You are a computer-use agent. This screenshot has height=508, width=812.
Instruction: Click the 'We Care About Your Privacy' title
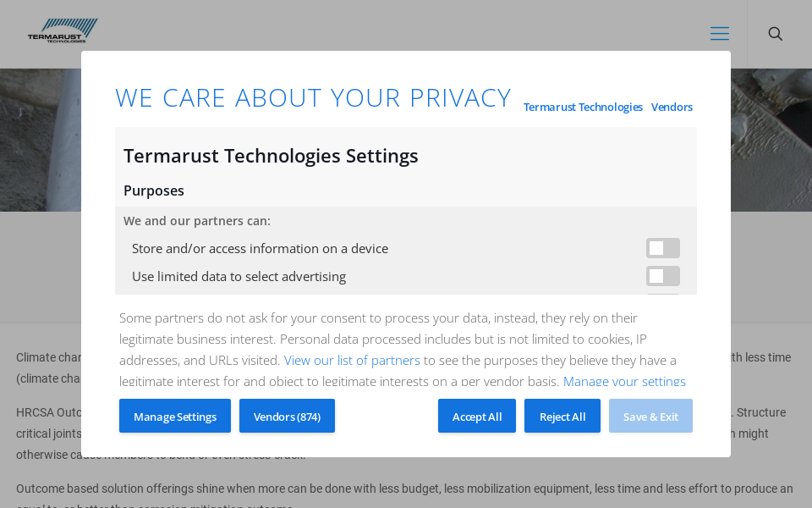click(x=313, y=98)
